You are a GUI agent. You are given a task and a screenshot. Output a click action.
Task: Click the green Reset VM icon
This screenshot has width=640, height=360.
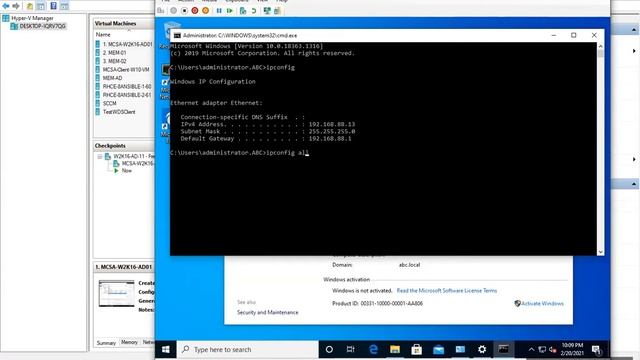pos(229,11)
